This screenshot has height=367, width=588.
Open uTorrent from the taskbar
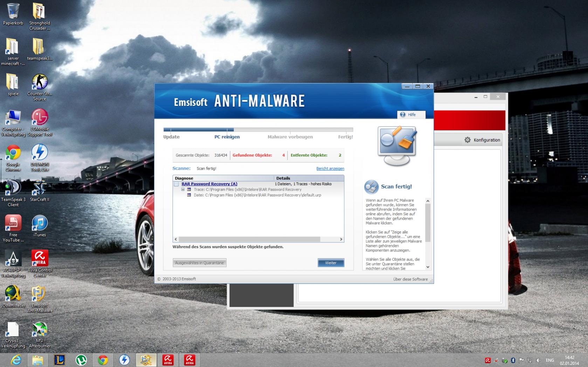[81, 360]
